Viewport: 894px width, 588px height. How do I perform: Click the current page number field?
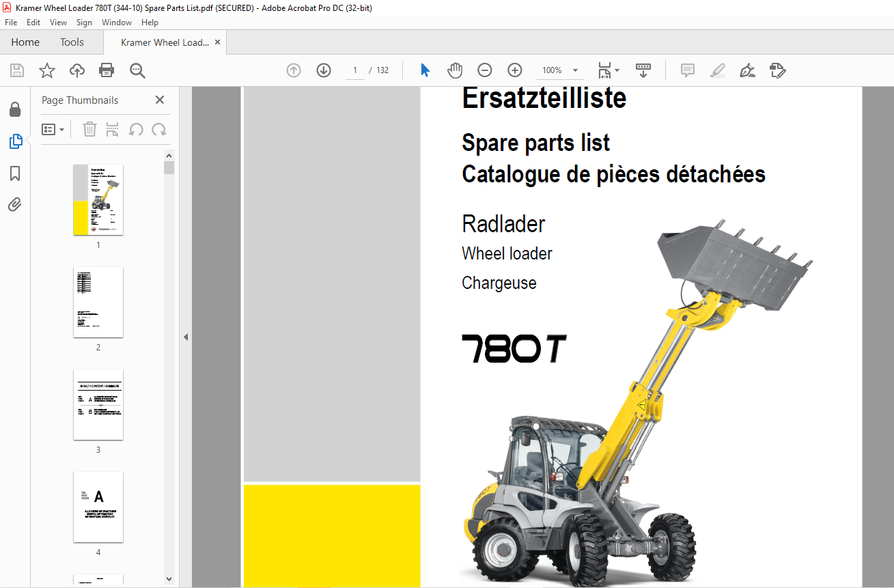click(x=355, y=70)
